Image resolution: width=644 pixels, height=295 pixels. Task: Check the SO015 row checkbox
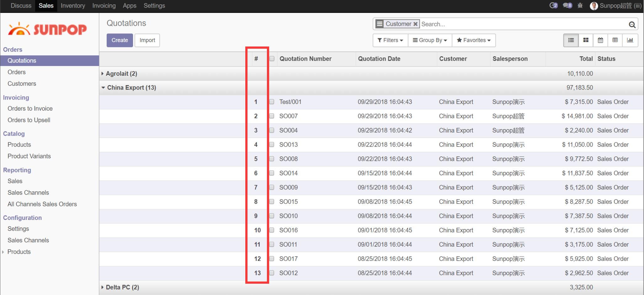pos(272,202)
